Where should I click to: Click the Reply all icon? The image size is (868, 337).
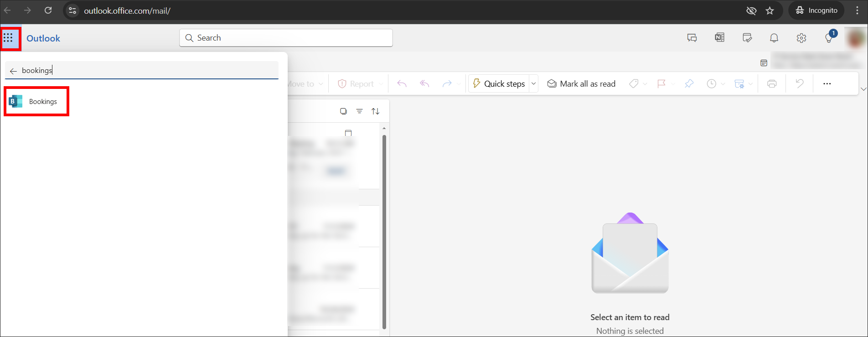[424, 84]
